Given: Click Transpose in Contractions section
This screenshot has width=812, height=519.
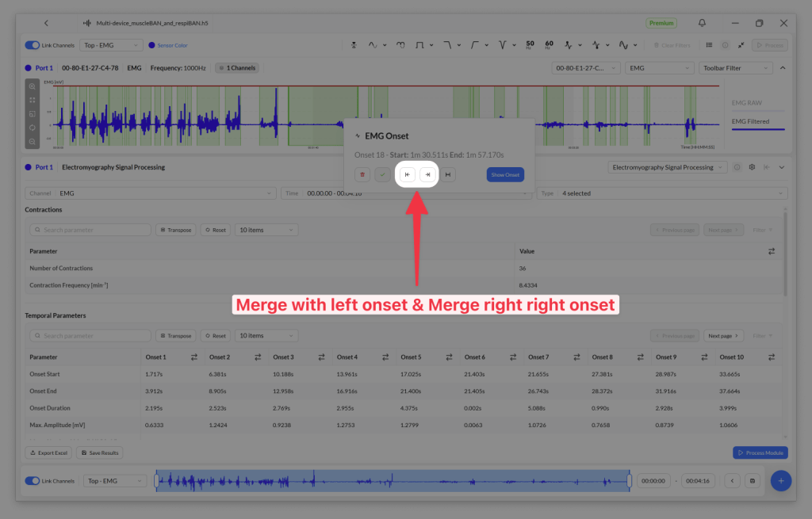Looking at the screenshot, I should click(175, 230).
